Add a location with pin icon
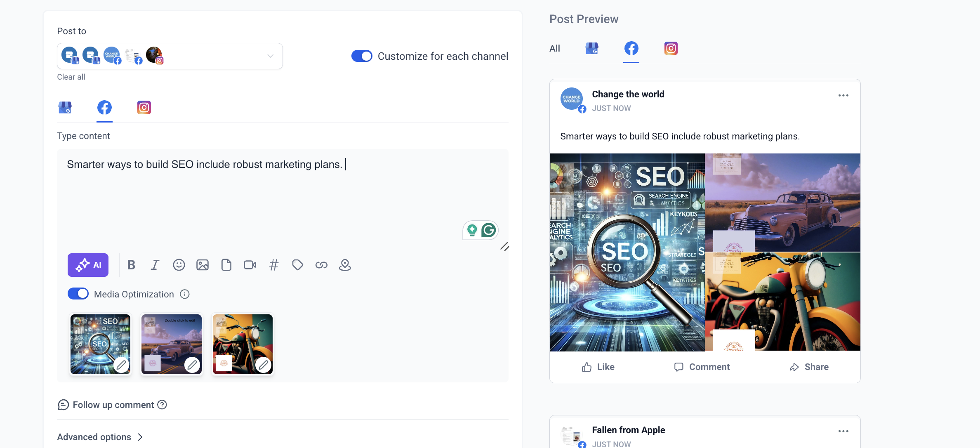The height and width of the screenshot is (448, 980). pyautogui.click(x=345, y=265)
